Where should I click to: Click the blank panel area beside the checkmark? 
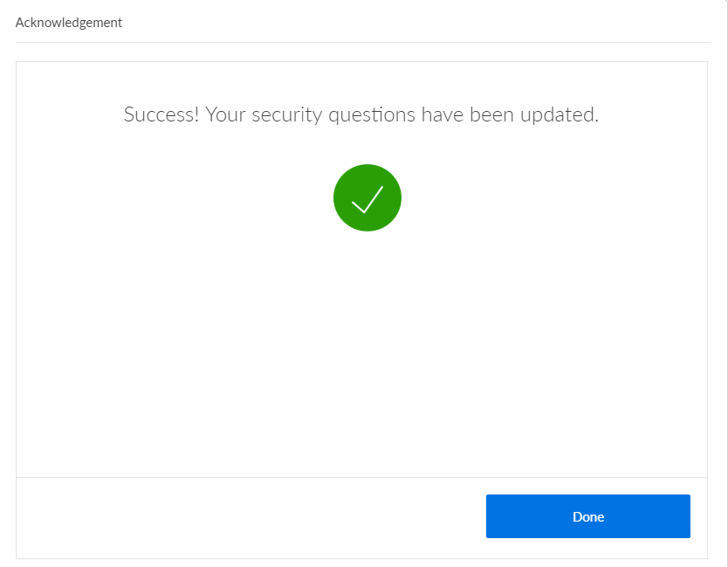pos(541,197)
